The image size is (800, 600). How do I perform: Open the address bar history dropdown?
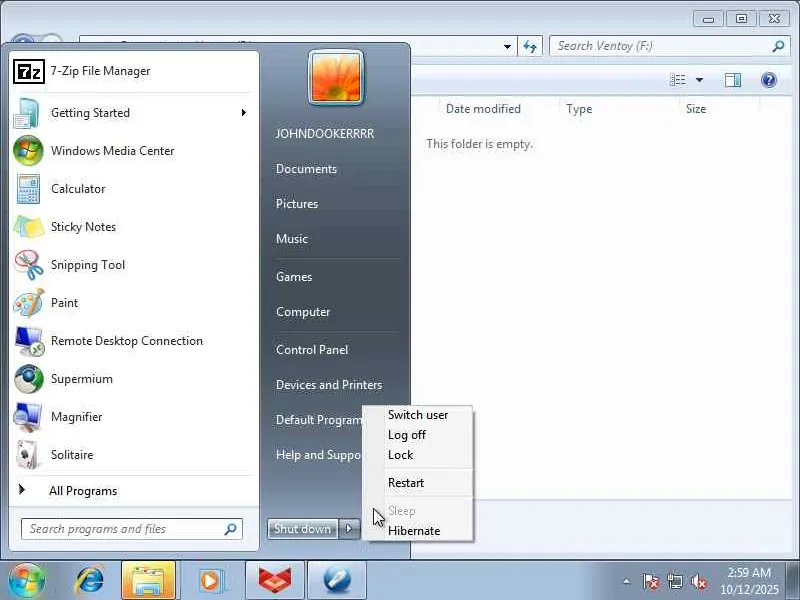click(x=507, y=46)
